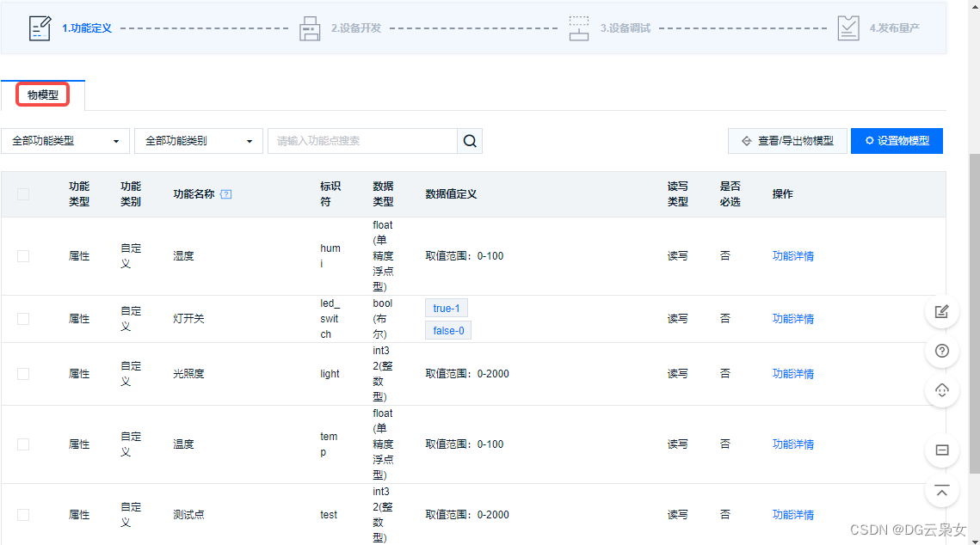This screenshot has height=545, width=980.
Task: Click the floating question mark help icon
Action: coord(942,351)
